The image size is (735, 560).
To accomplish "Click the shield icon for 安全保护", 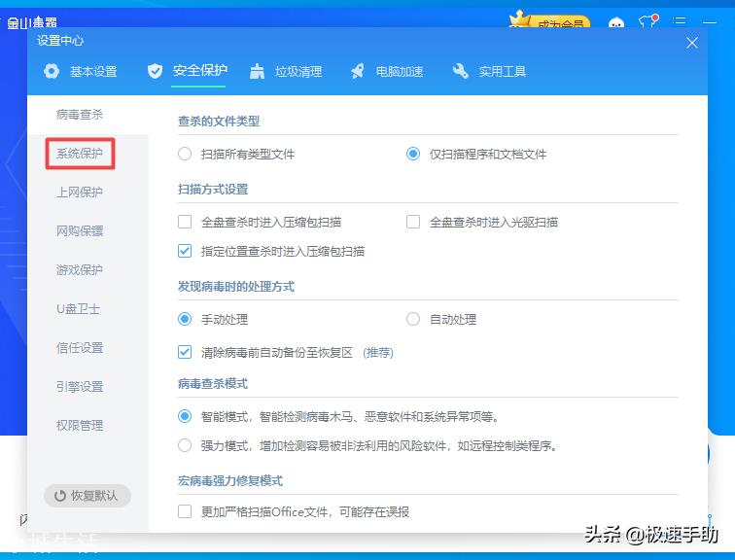I will 155,71.
